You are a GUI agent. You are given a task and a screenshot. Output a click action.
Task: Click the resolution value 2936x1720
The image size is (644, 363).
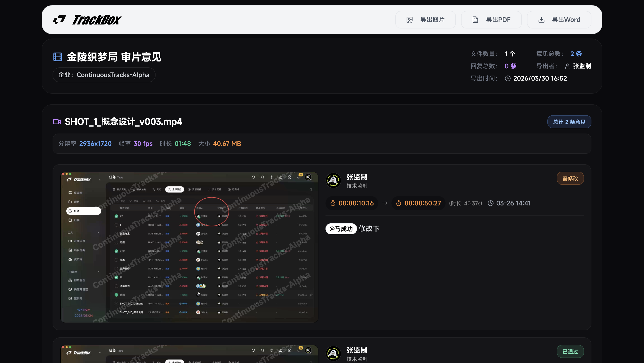pos(95,144)
